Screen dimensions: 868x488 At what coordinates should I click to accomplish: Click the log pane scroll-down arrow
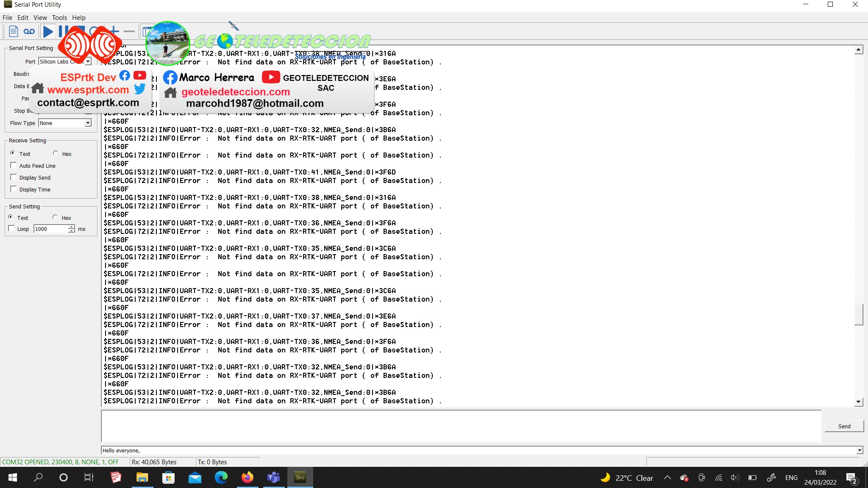tap(858, 402)
